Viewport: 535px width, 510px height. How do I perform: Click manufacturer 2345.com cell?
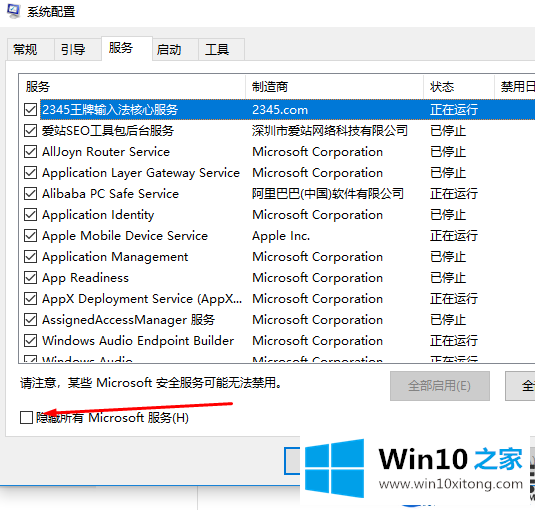pyautogui.click(x=280, y=110)
